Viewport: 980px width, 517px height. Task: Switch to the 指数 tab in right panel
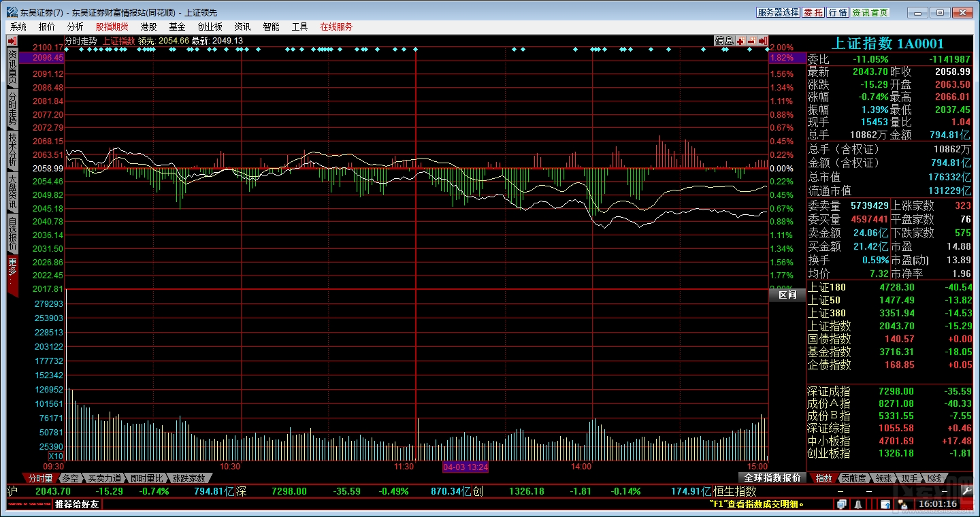(x=823, y=478)
